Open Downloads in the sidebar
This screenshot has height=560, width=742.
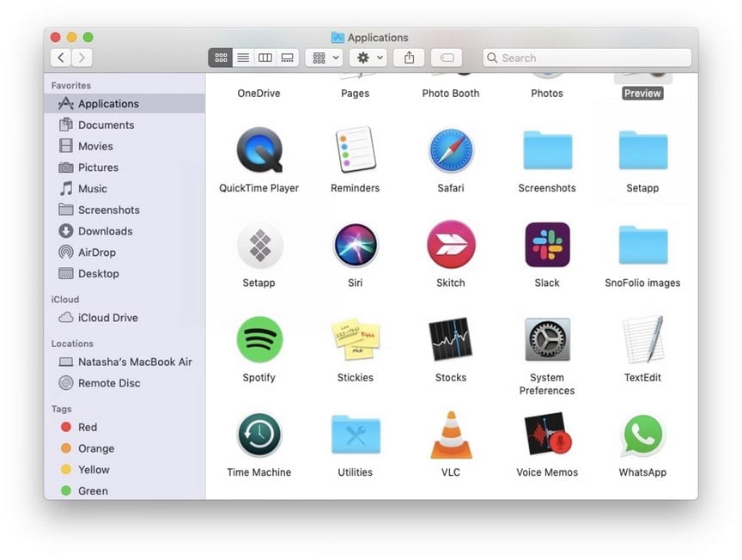[105, 231]
